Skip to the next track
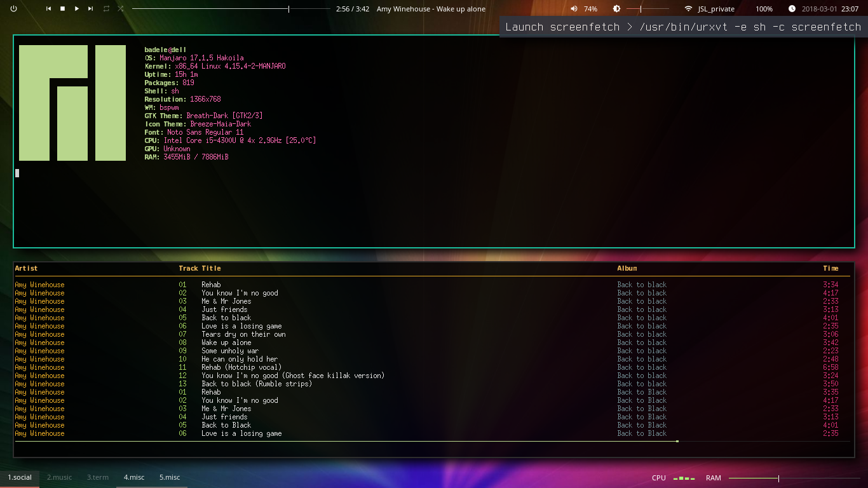868x488 pixels. click(x=91, y=9)
